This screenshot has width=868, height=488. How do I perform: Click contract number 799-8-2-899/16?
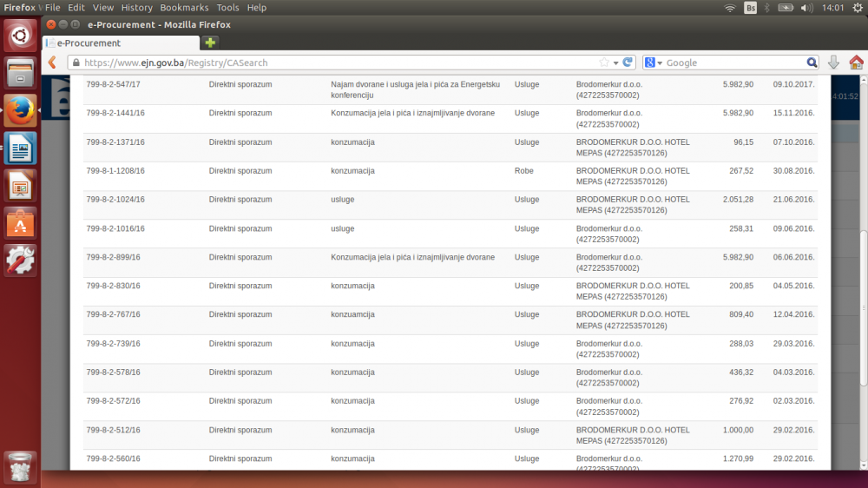(113, 257)
